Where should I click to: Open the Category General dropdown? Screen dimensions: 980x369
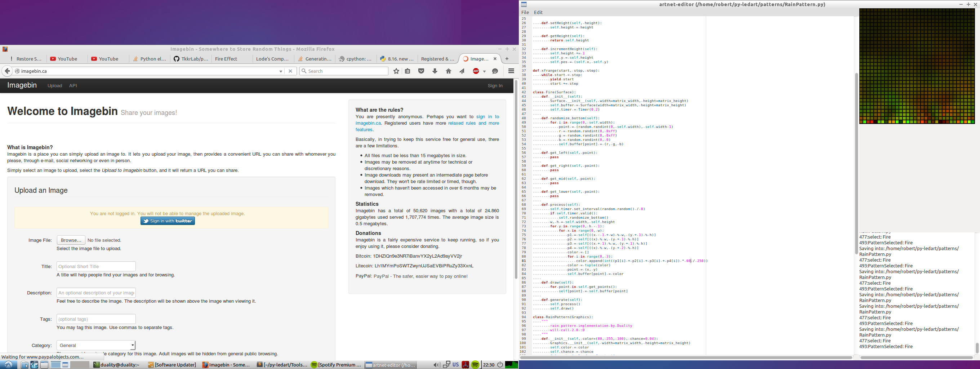(x=96, y=346)
